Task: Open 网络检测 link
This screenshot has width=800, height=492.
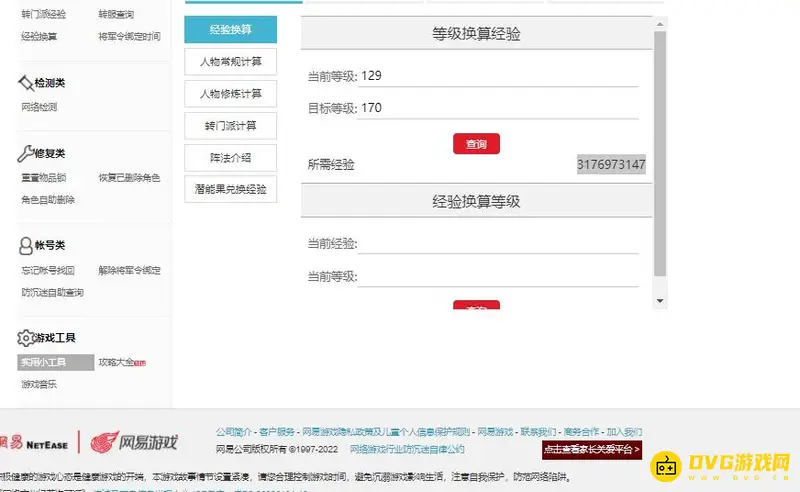Action: coord(39,107)
